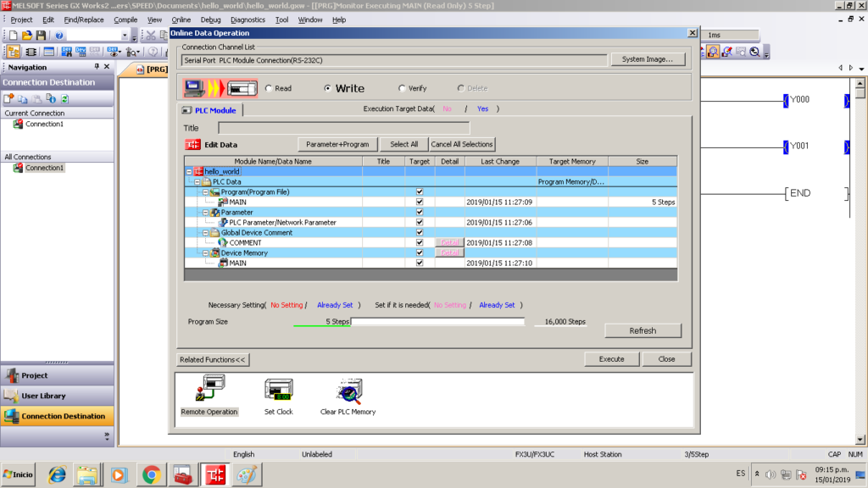Click the System Image... button
The image size is (868, 488).
647,59
